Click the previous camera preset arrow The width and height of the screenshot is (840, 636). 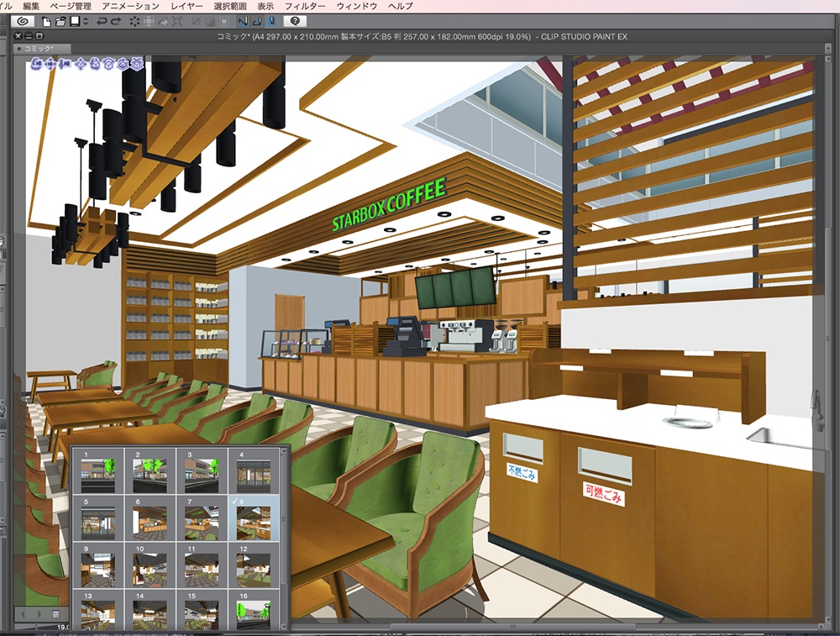(24, 613)
